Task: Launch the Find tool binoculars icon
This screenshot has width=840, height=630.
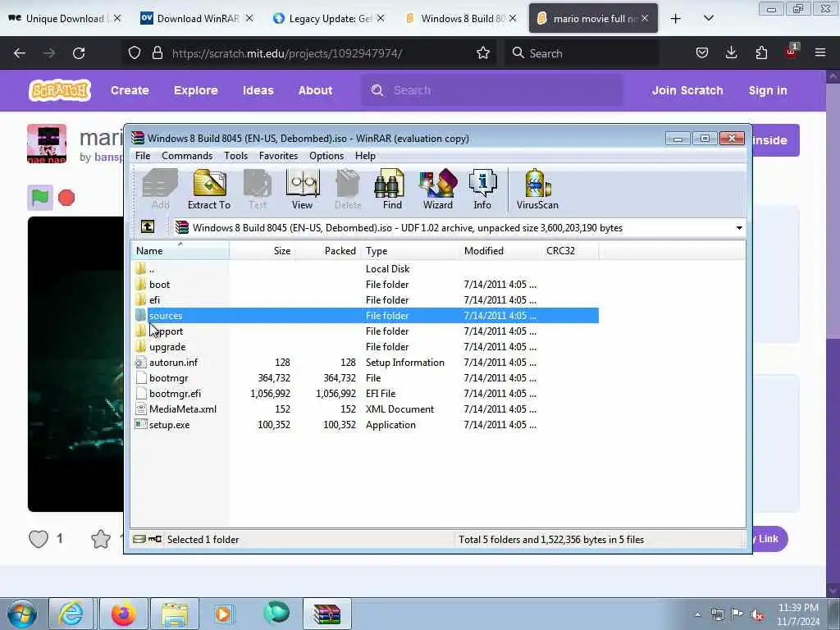Action: coord(391,189)
